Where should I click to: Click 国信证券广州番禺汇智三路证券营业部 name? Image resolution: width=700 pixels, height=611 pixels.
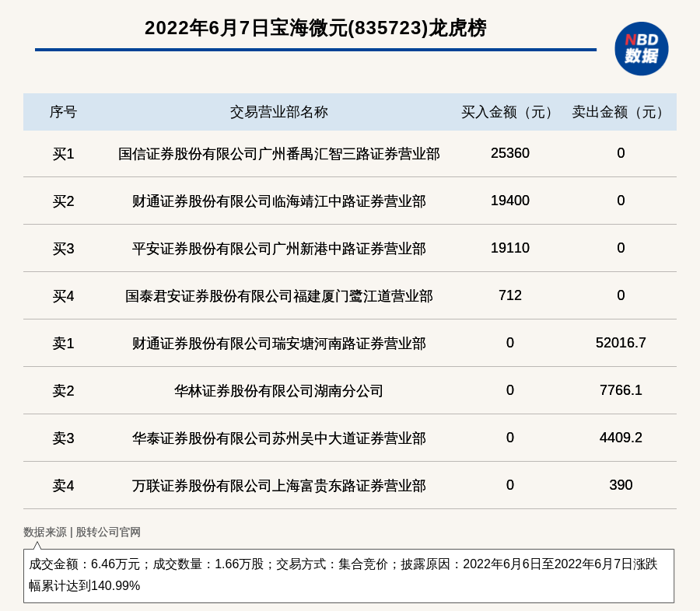coord(279,154)
